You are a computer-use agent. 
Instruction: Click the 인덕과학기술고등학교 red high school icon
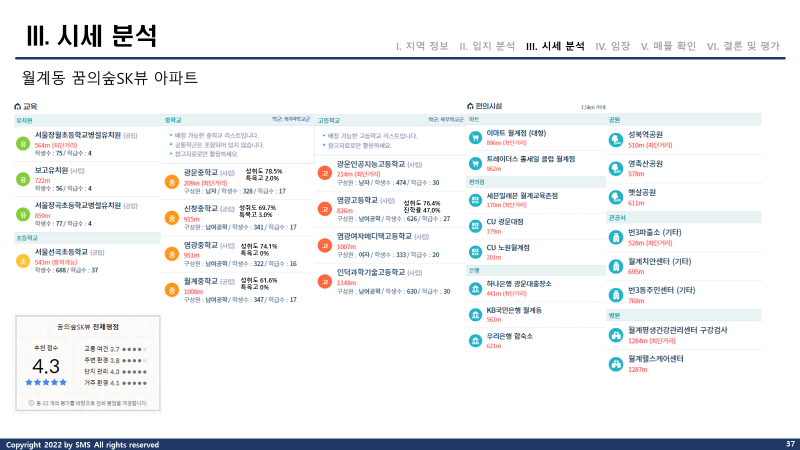[x=324, y=282]
